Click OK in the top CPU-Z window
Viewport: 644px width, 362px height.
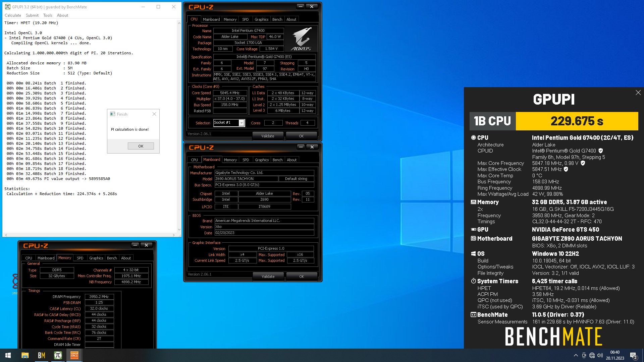point(301,136)
